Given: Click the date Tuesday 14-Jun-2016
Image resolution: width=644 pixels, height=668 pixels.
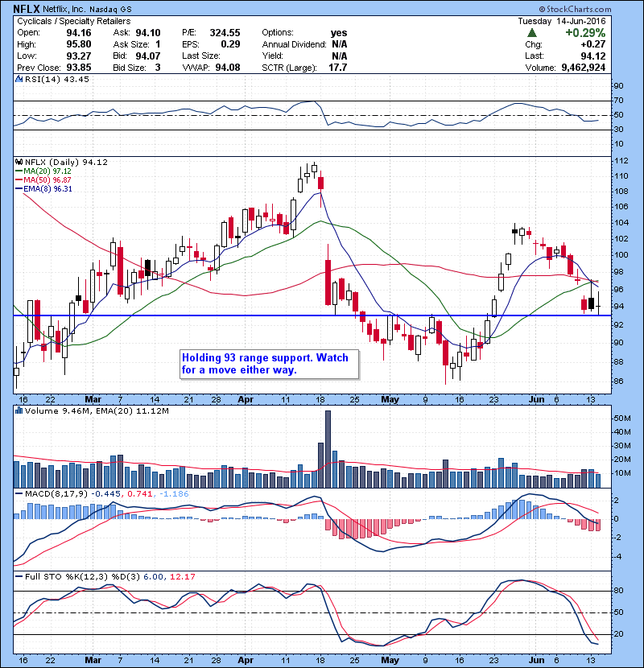Looking at the screenshot, I should (x=562, y=21).
